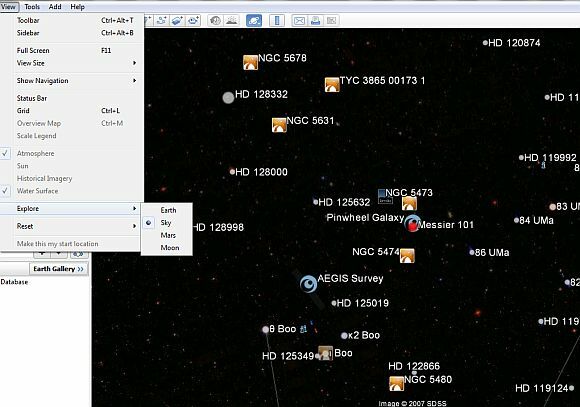580x407 pixels.
Task: Select Moon in the Explore submenu
Action: tap(166, 248)
